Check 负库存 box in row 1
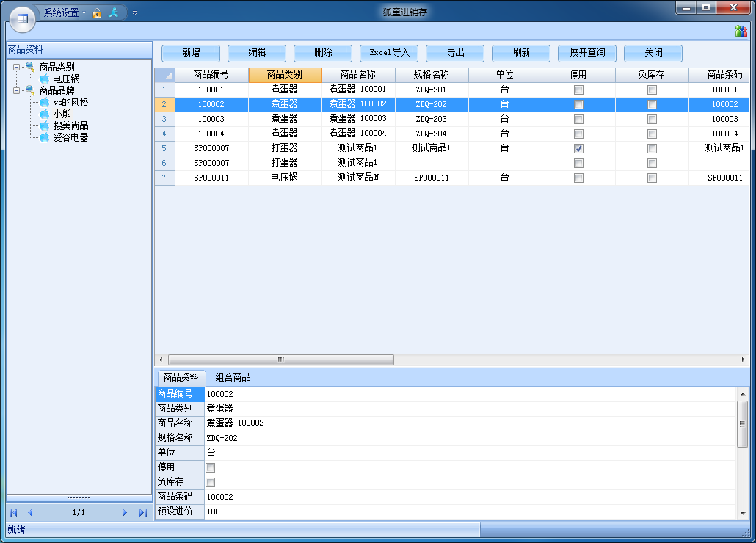This screenshot has width=756, height=543. coord(652,90)
